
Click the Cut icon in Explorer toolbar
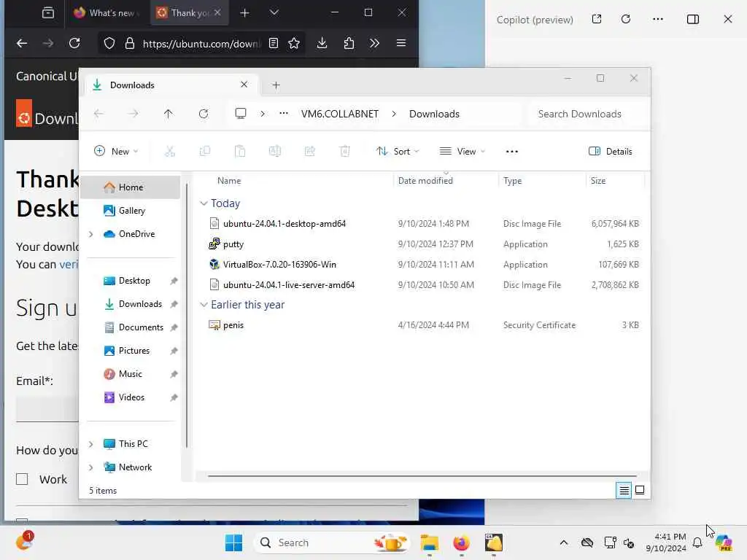click(x=169, y=152)
